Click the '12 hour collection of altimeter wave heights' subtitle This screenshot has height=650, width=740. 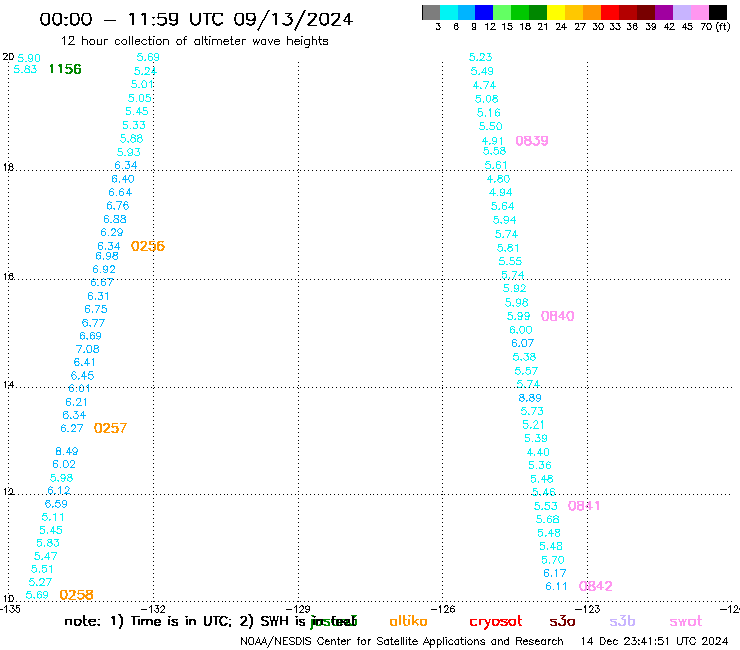click(x=194, y=41)
